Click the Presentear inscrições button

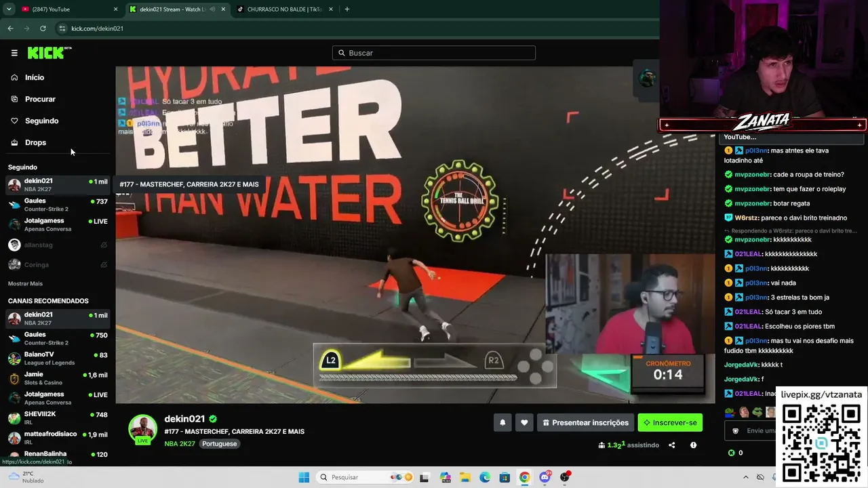(x=585, y=423)
